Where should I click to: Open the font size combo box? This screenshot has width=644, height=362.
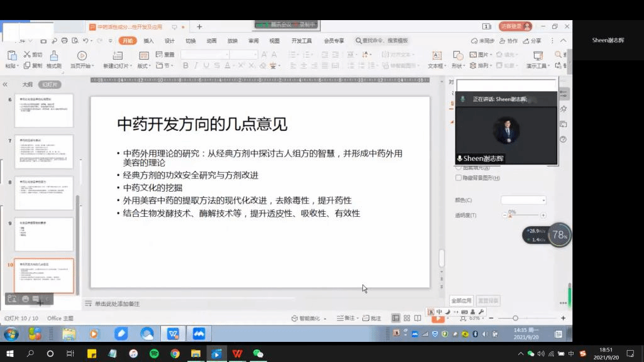click(x=243, y=54)
